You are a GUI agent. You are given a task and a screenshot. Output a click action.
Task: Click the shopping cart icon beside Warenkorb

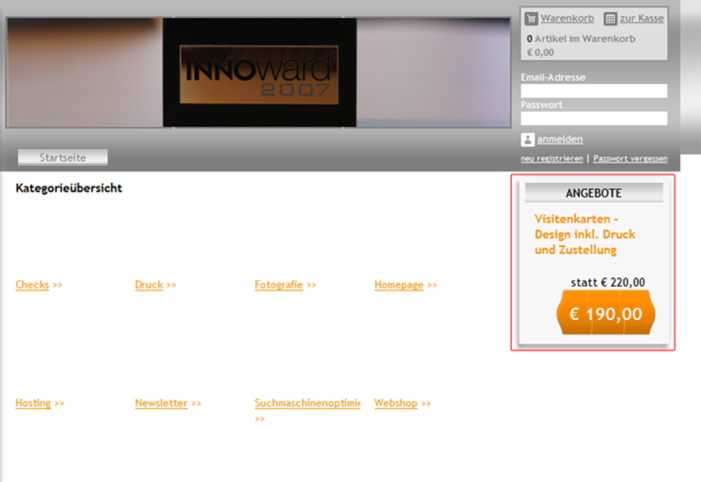click(531, 18)
